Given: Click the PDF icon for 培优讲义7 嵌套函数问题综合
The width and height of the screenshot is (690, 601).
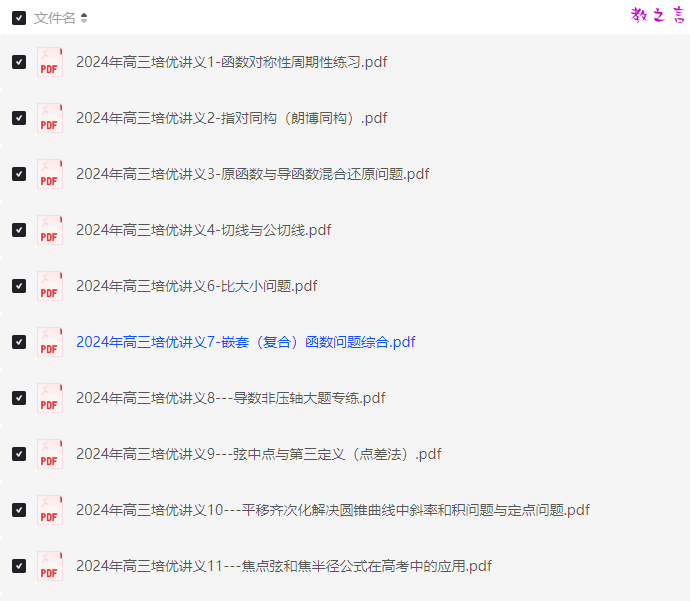Looking at the screenshot, I should point(50,342).
